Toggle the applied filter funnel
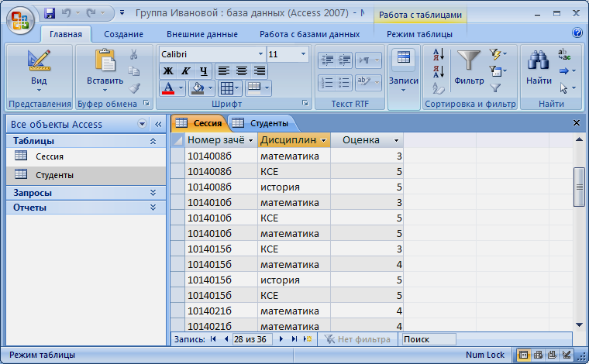 pyautogui.click(x=495, y=88)
